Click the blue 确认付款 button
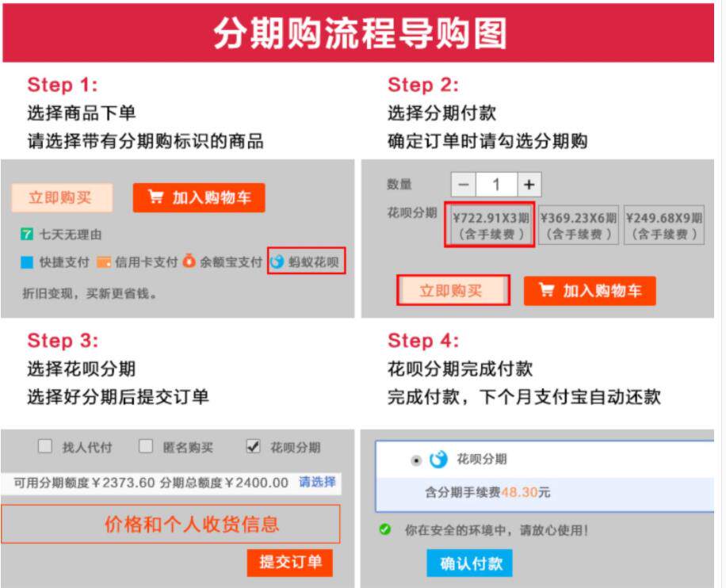This screenshot has height=588, width=726. 469,563
